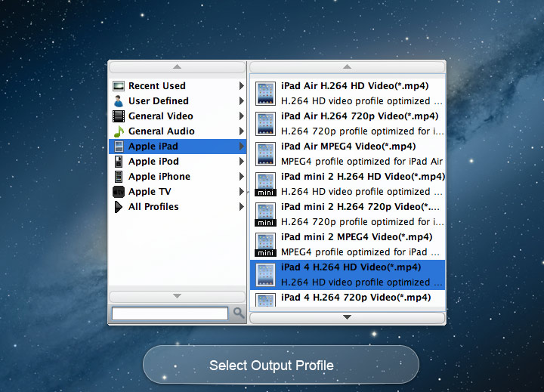
Task: Expand the Apple iPod submenu arrow
Action: pos(242,162)
